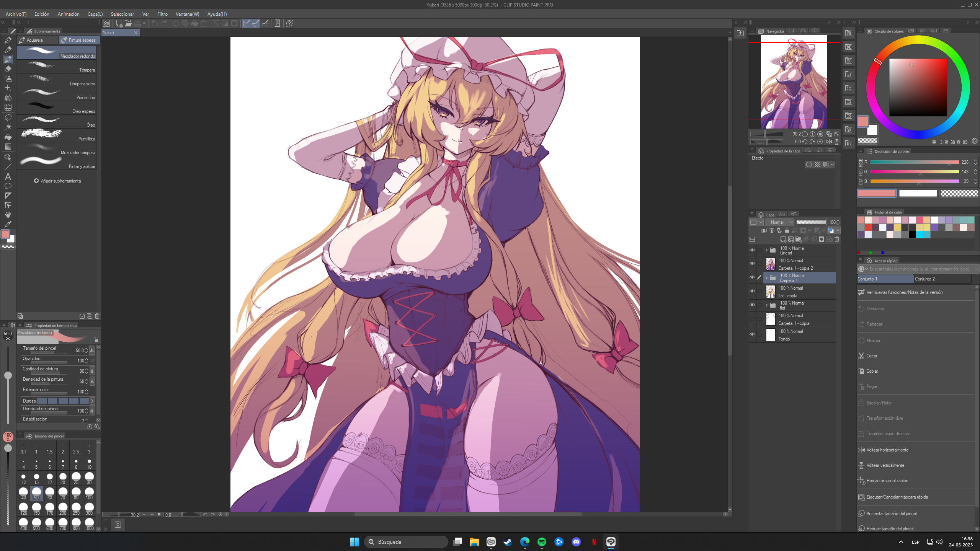Open the layer blending mode Normal dropdown

click(x=779, y=222)
